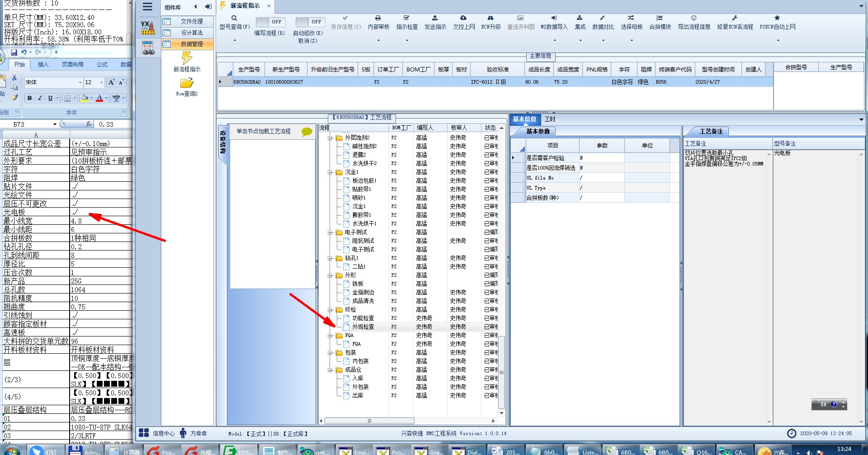Click Excel fill color yellow swatch
This screenshot has width=868, height=455.
point(84,98)
